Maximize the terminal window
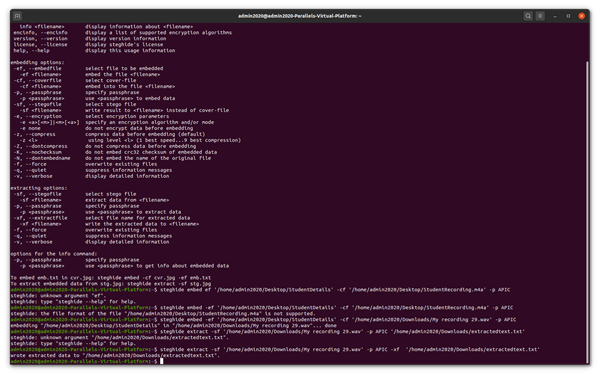This screenshot has height=377, width=601. pyautogui.click(x=568, y=16)
